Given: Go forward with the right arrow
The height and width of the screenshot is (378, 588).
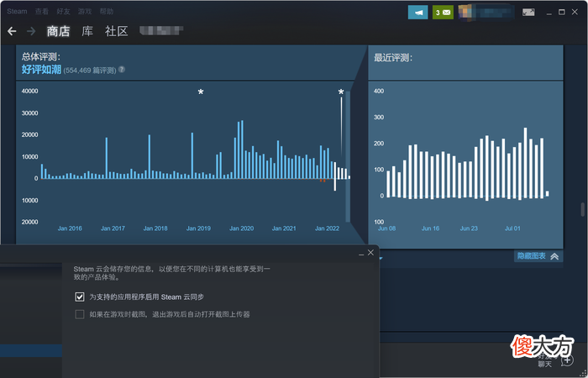Looking at the screenshot, I should (31, 31).
